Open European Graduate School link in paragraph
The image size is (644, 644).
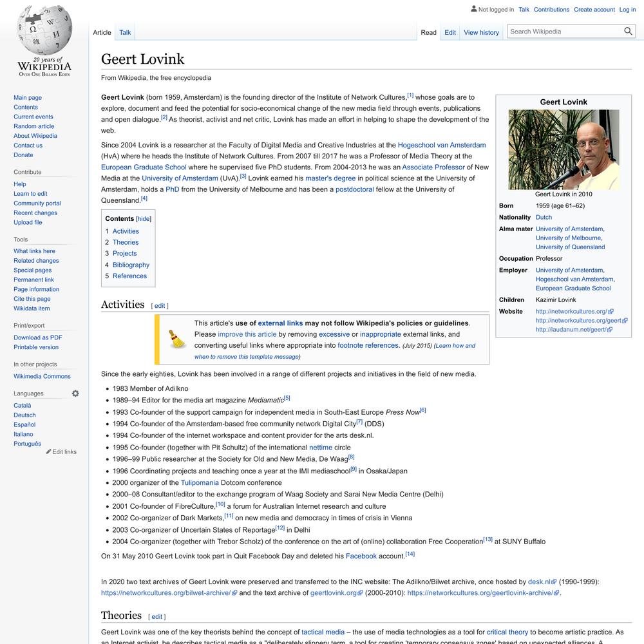[x=144, y=167]
